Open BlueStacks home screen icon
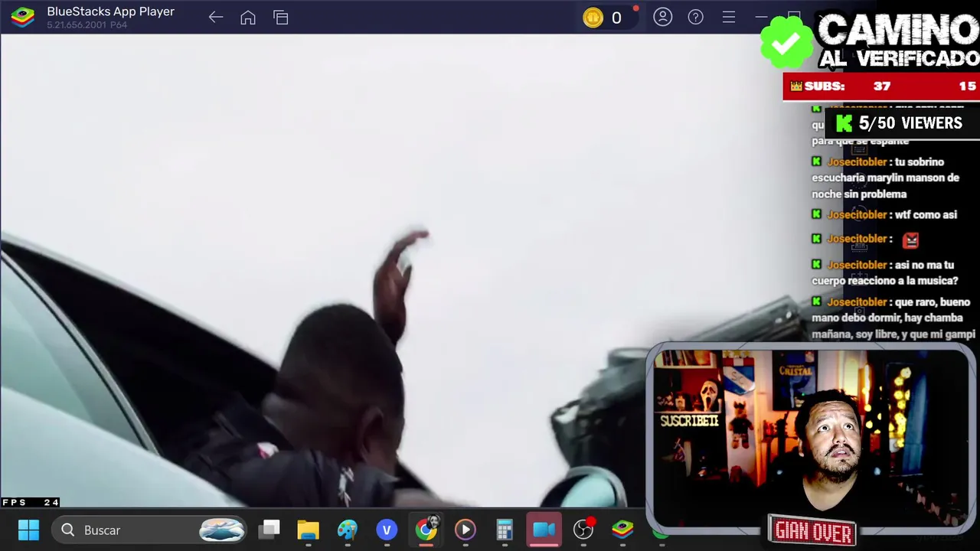 click(x=248, y=18)
